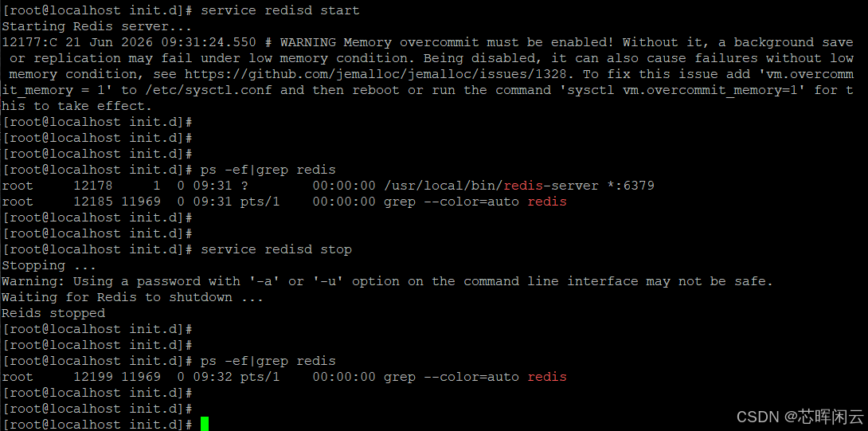Click the green terminal cursor block
The width and height of the screenshot is (868, 431).
click(x=205, y=425)
